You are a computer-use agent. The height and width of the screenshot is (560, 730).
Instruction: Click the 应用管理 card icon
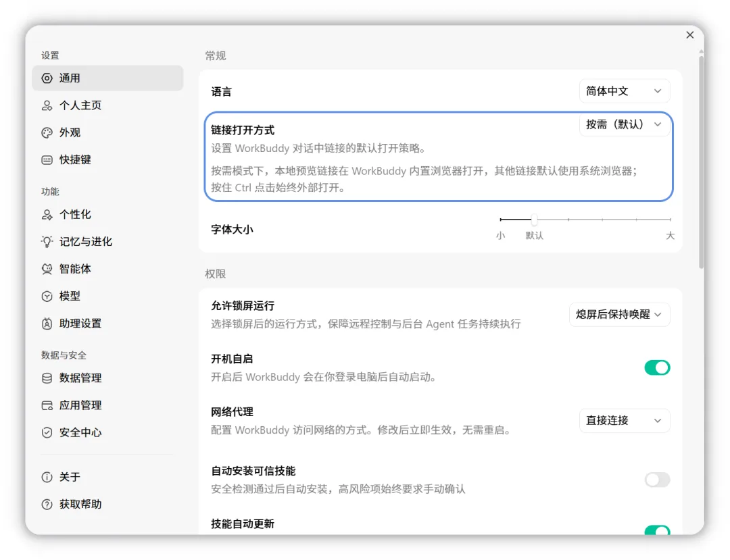[47, 405]
